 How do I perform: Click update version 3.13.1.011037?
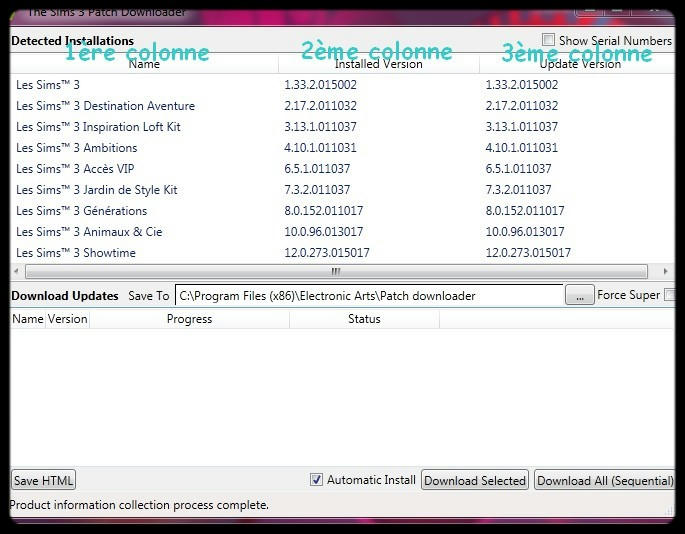pyautogui.click(x=522, y=127)
